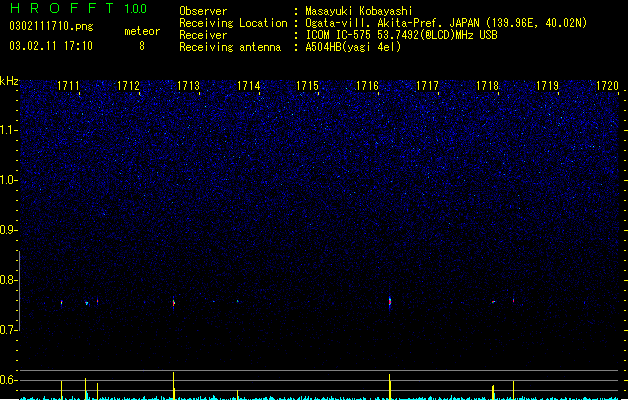Screen dimensions: 629x400
Task: Click the 1.1 kHz frequency axis label
Action: tap(9, 130)
